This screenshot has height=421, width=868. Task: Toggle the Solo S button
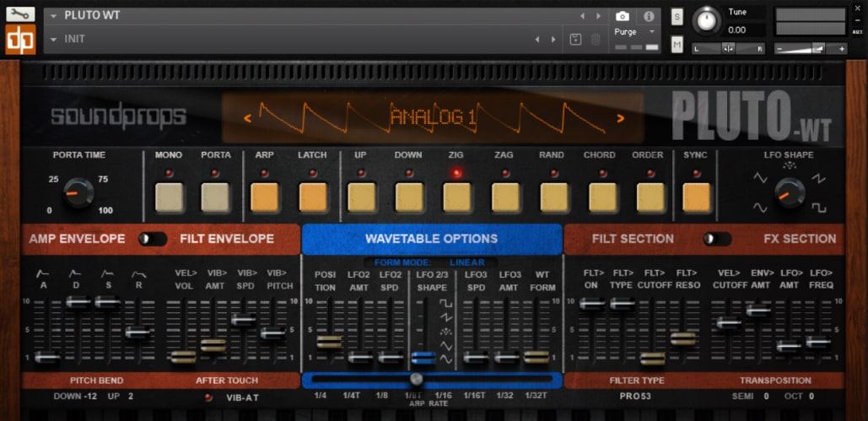pos(677,17)
